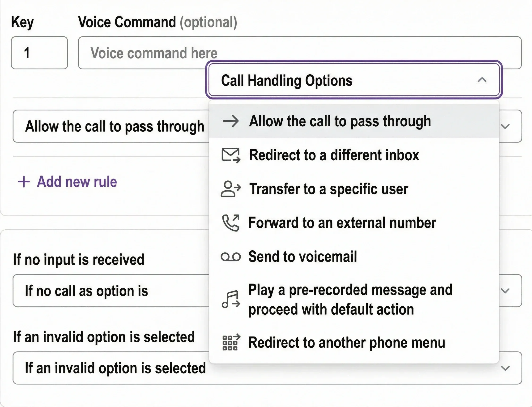Click the keypad phone menu icon
Image resolution: width=532 pixels, height=407 pixels.
pos(231,343)
